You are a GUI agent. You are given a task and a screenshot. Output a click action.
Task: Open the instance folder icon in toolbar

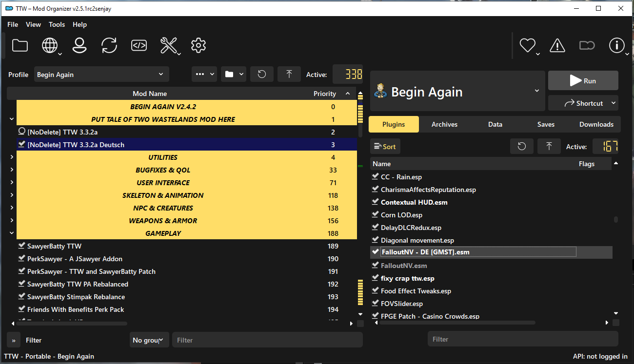pyautogui.click(x=20, y=45)
